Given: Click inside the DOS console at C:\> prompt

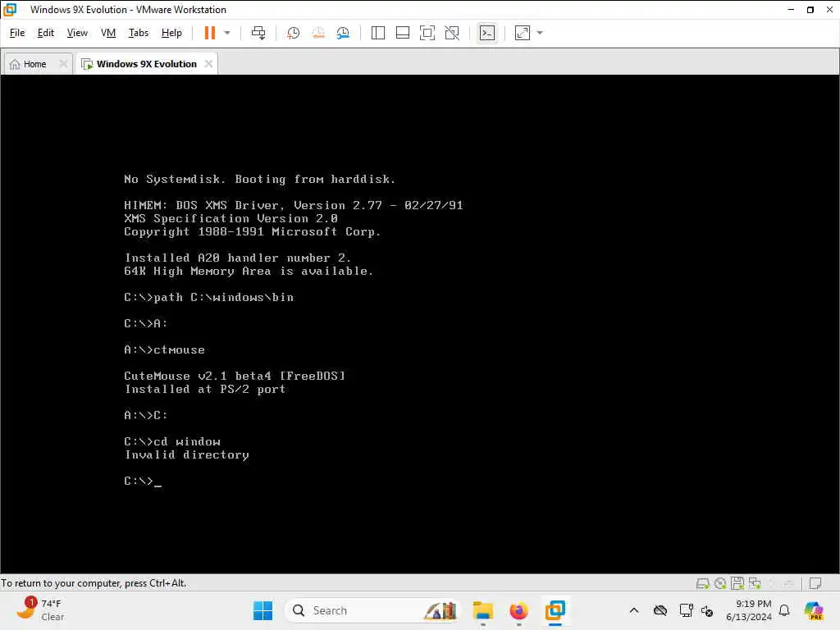Looking at the screenshot, I should pyautogui.click(x=143, y=481).
